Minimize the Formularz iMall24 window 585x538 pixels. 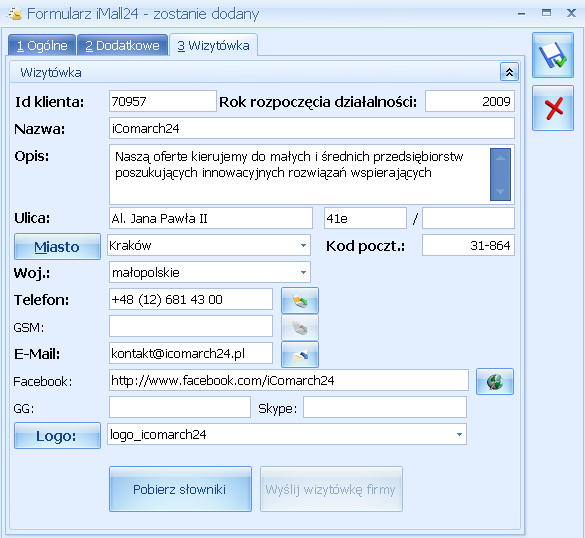pos(522,13)
